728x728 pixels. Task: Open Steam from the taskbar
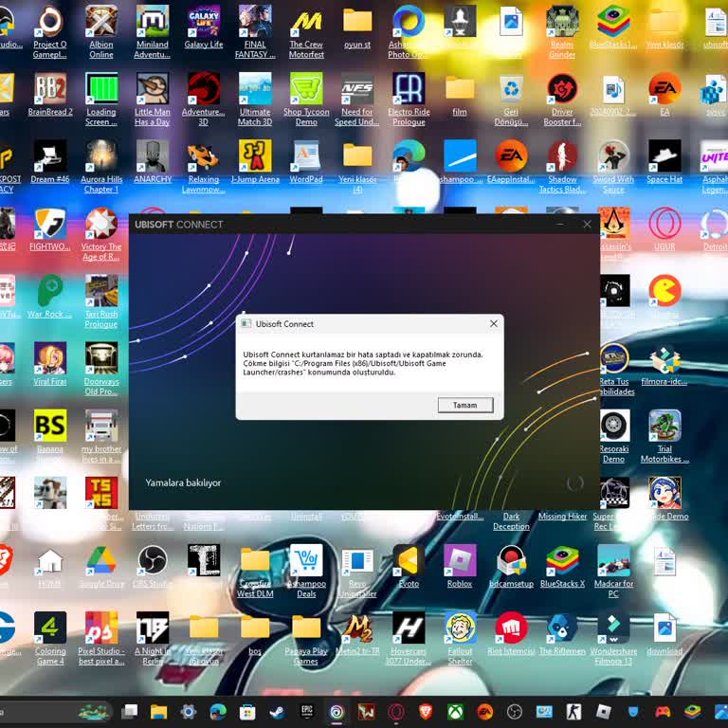click(x=277, y=712)
